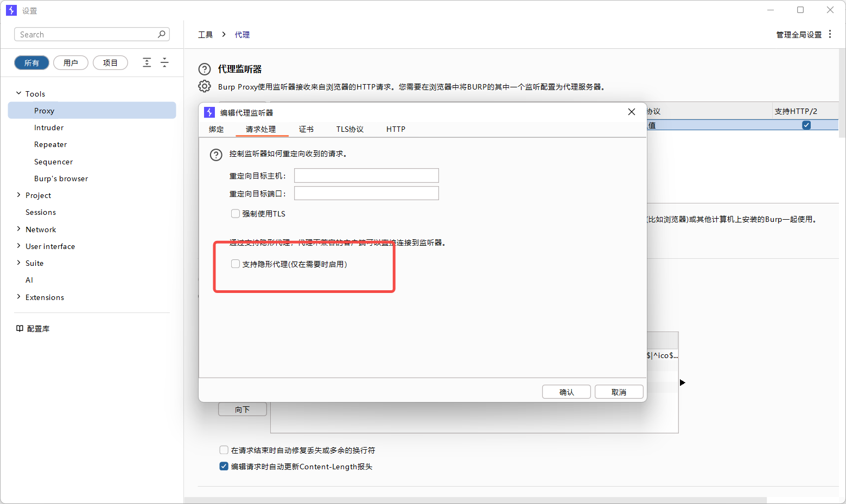This screenshot has width=846, height=504.
Task: Click the 重定向目标主机 input field
Action: (x=366, y=176)
